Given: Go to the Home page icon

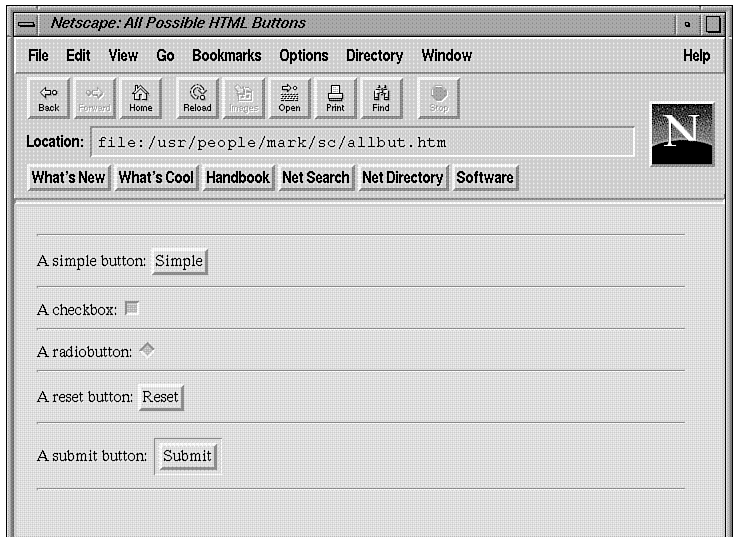Looking at the screenshot, I should [x=141, y=98].
